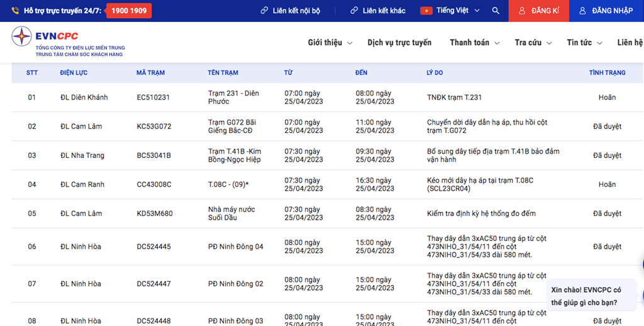Expand the Giới thiệu menu
The width and height of the screenshot is (644, 326).
[330, 43]
